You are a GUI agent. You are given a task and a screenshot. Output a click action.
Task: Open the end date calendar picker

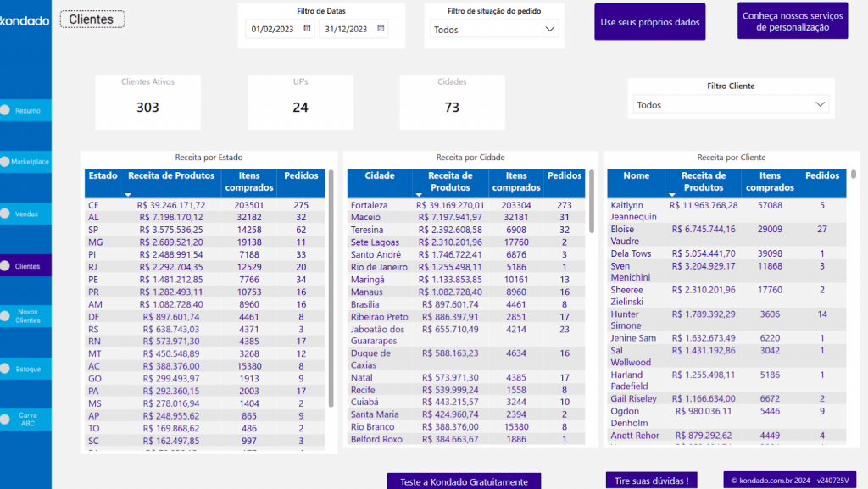point(380,29)
